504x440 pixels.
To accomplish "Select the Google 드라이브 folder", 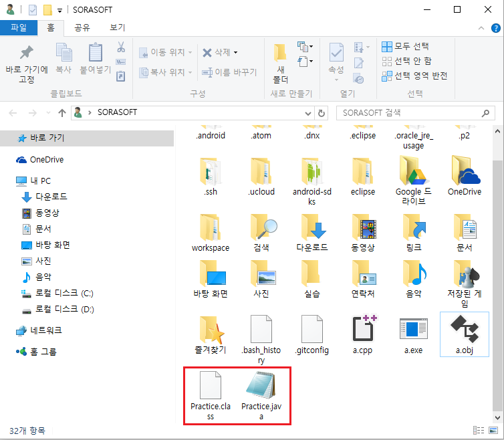I will point(413,181).
